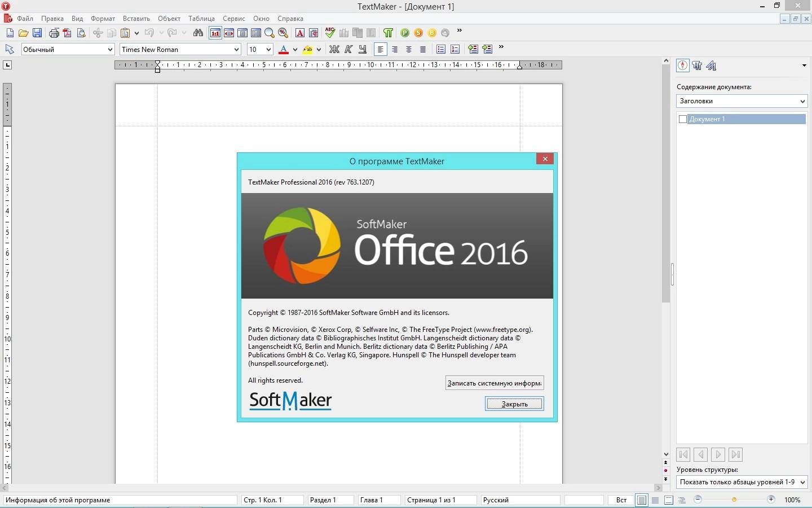The width and height of the screenshot is (812, 508).
Task: Expand the paste options dropdown arrow
Action: pyautogui.click(x=136, y=33)
